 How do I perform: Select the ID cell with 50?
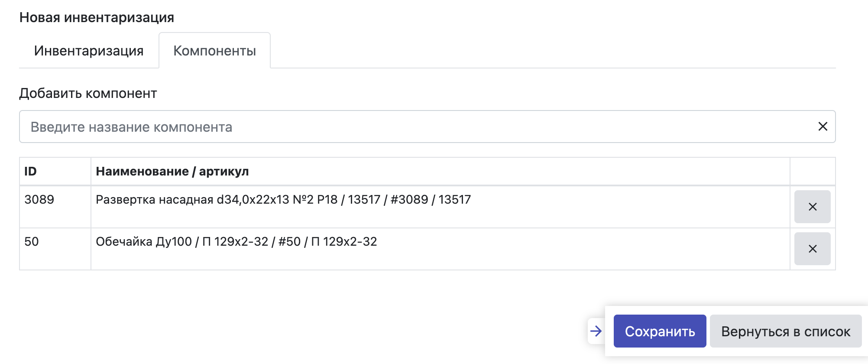click(32, 241)
